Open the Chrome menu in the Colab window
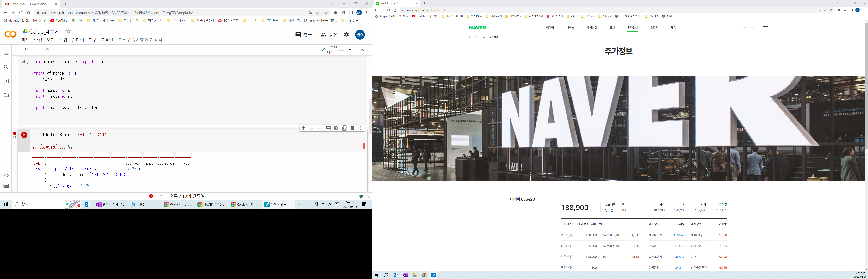This screenshot has width=868, height=279. coord(367,13)
